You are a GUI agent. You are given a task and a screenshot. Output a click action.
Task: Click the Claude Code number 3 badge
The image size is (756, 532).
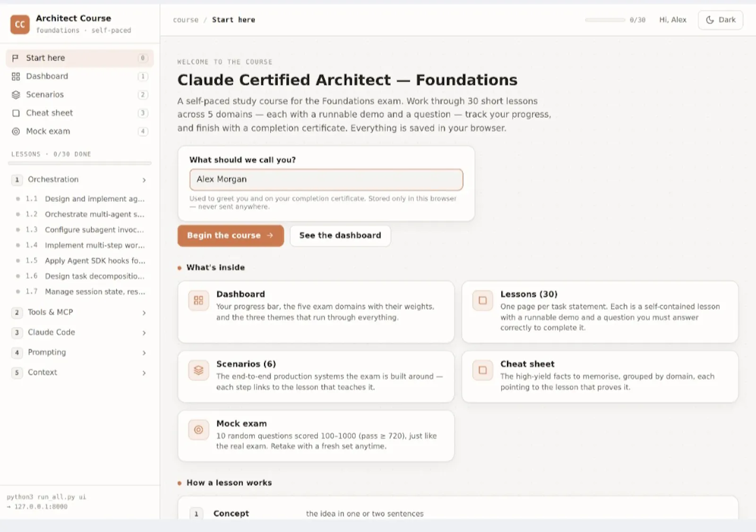[x=17, y=333]
